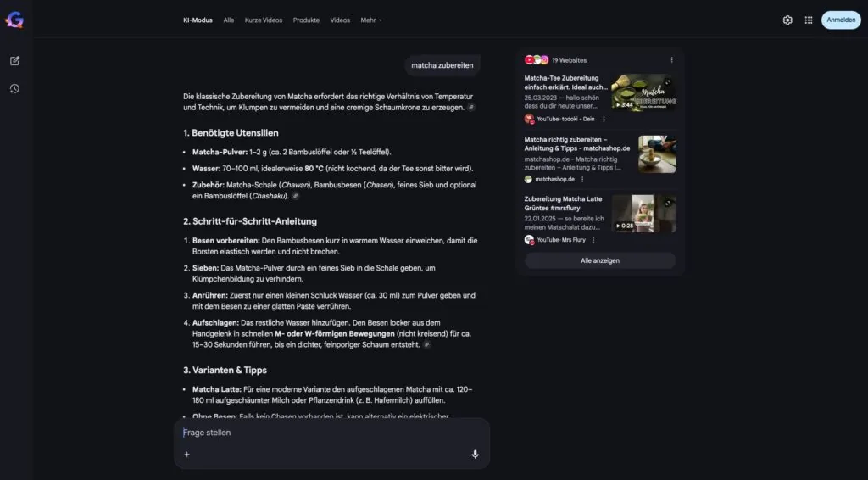Click the Sieben step text
The height and width of the screenshot is (480, 868).
pos(314,273)
